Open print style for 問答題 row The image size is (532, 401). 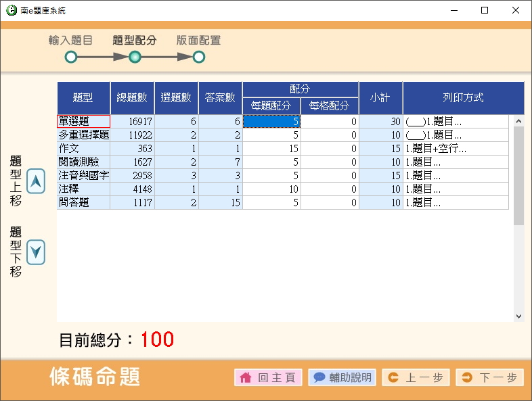[x=456, y=203]
